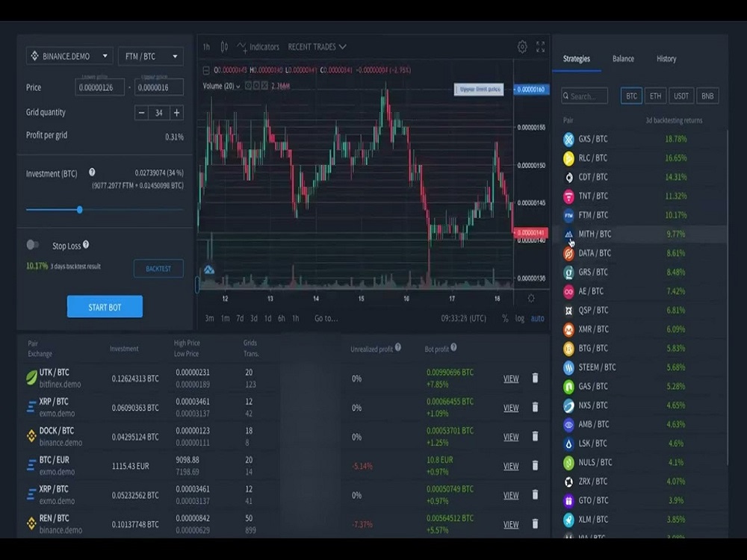Click the strategies Search field
The width and height of the screenshot is (747, 560).
(x=585, y=96)
